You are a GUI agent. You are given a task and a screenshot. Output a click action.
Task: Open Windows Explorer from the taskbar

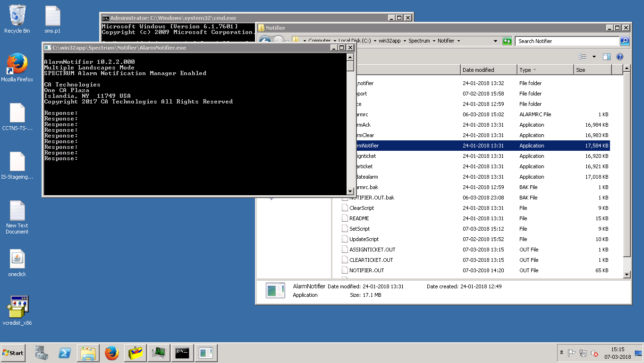(88, 353)
